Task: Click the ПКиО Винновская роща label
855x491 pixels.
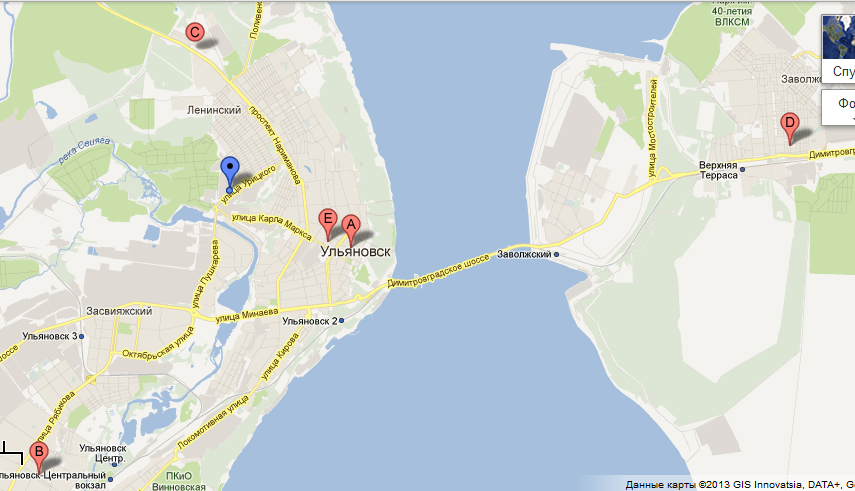Action: coord(179,481)
